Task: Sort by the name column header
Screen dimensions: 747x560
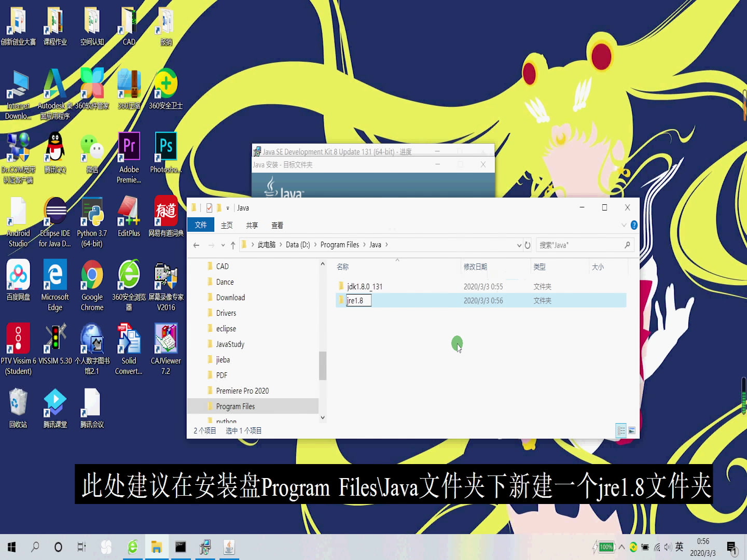Action: [x=342, y=267]
